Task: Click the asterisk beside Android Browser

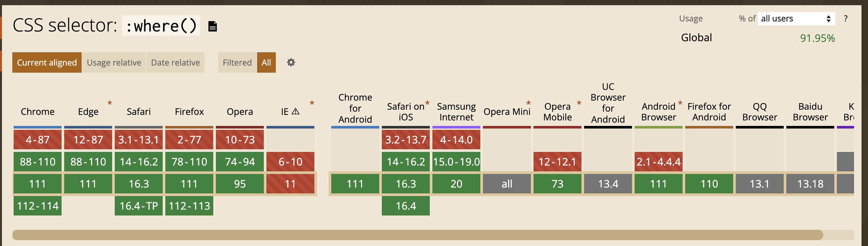Action: pyautogui.click(x=680, y=103)
